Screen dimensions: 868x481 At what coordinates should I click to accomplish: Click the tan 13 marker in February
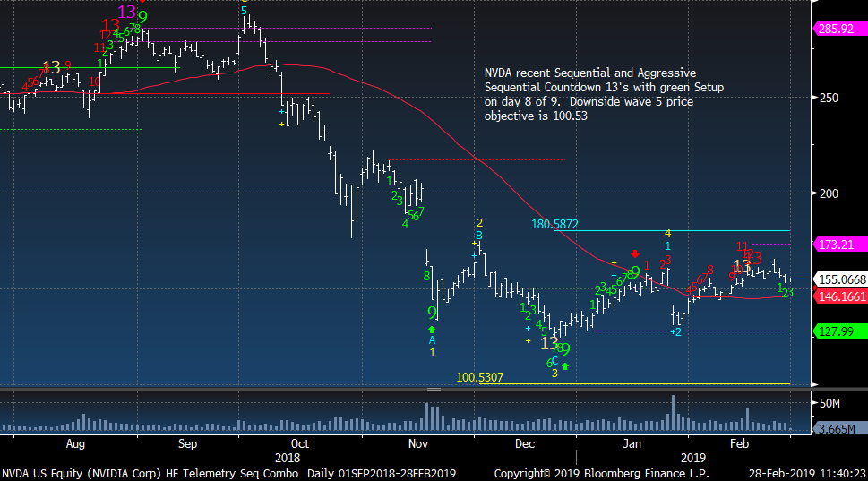point(741,266)
